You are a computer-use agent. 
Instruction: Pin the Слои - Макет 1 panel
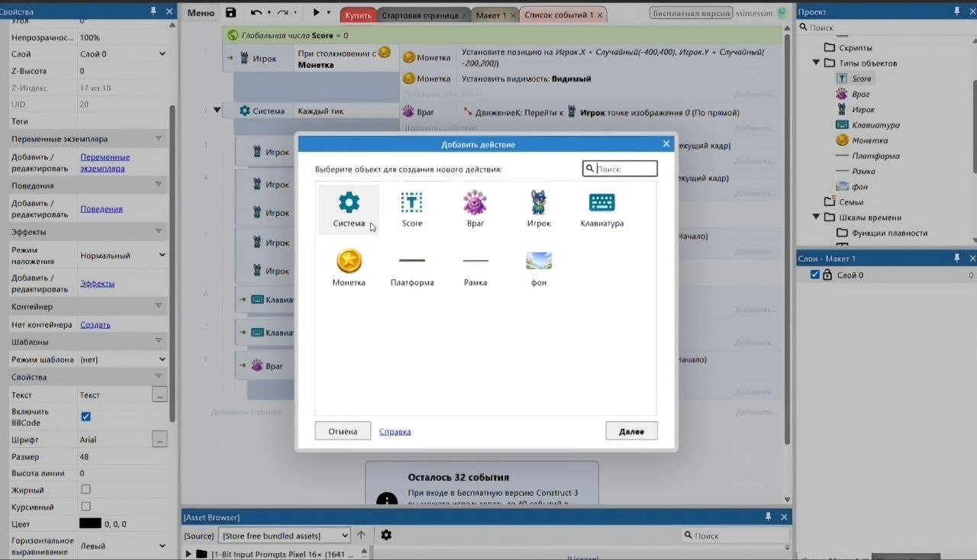tap(956, 259)
